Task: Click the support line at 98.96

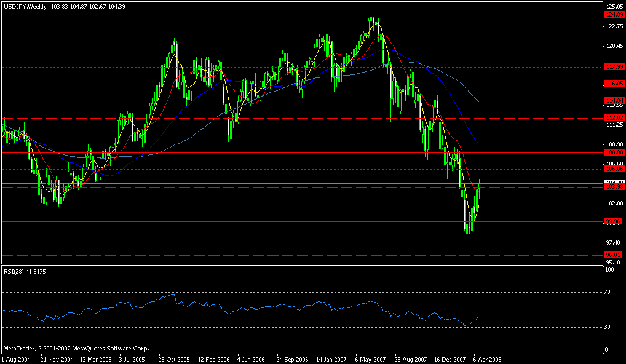Action: [246, 221]
